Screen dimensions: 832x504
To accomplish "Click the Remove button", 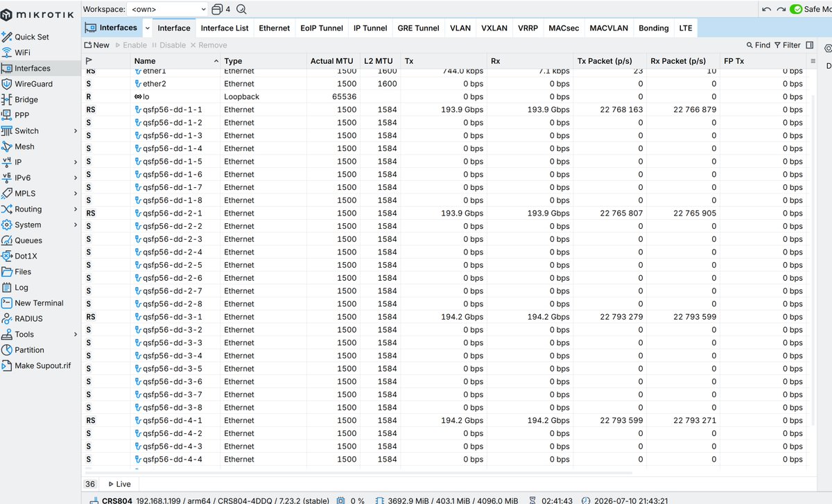I will 209,45.
